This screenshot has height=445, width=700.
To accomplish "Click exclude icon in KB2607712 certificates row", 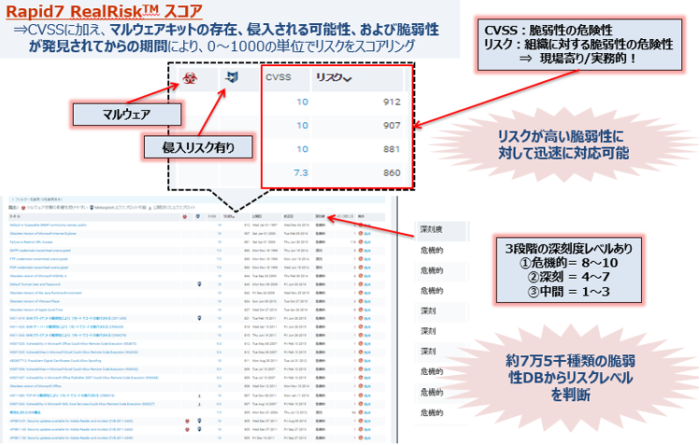I will [361, 361].
